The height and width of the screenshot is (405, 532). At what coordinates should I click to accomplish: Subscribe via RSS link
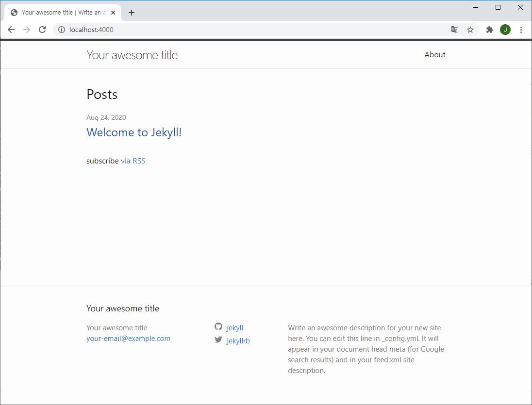click(x=133, y=161)
